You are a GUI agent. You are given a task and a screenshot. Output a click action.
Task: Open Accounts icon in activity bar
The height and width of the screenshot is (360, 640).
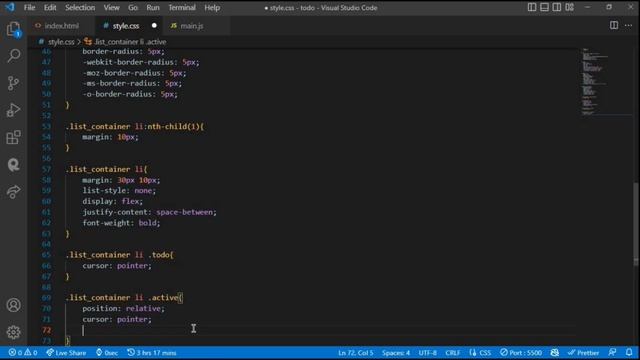point(13,305)
